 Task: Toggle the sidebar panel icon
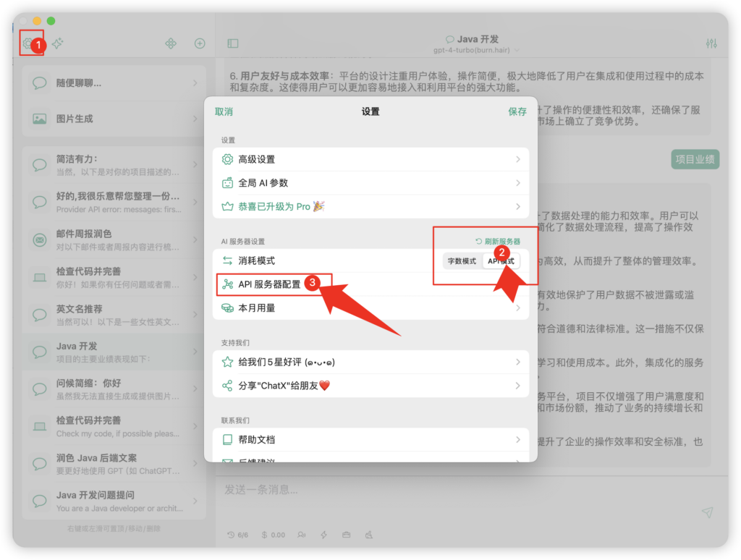coord(233,43)
